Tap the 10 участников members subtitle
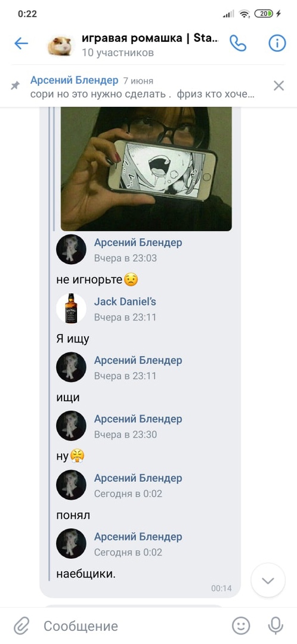This screenshot has width=297, height=644. [x=118, y=53]
